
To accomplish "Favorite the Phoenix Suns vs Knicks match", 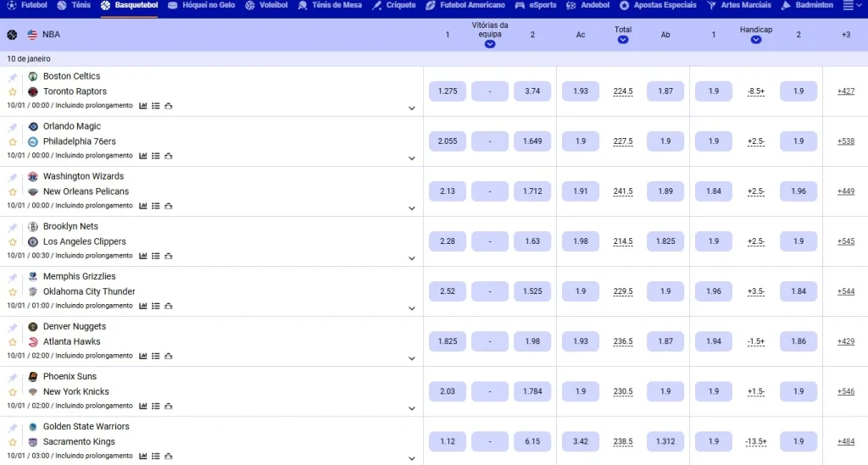I will (12, 392).
